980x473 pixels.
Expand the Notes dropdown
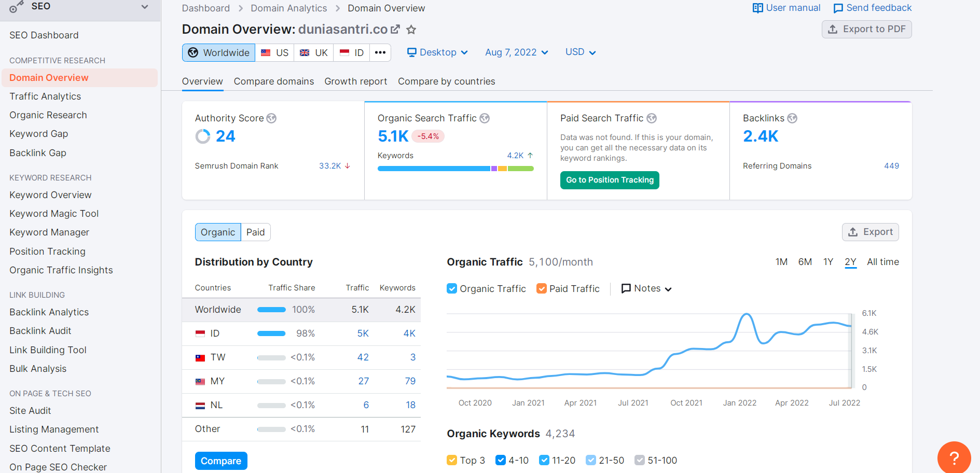[646, 288]
